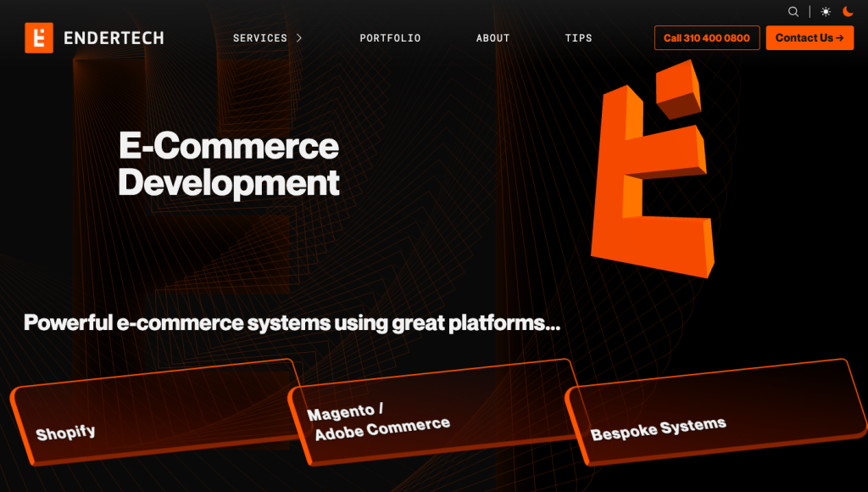Expand the Services menu chevron
The image size is (868, 492).
coord(299,38)
